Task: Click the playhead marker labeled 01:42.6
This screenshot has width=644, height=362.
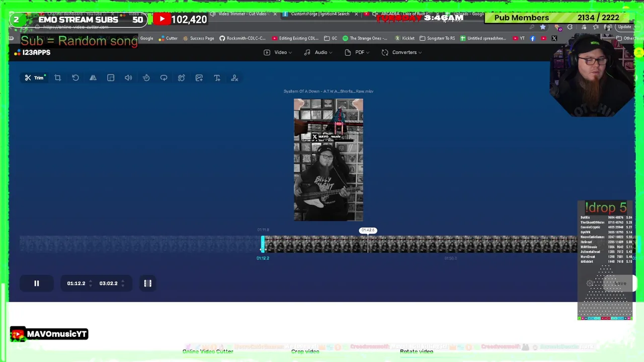Action: click(368, 230)
